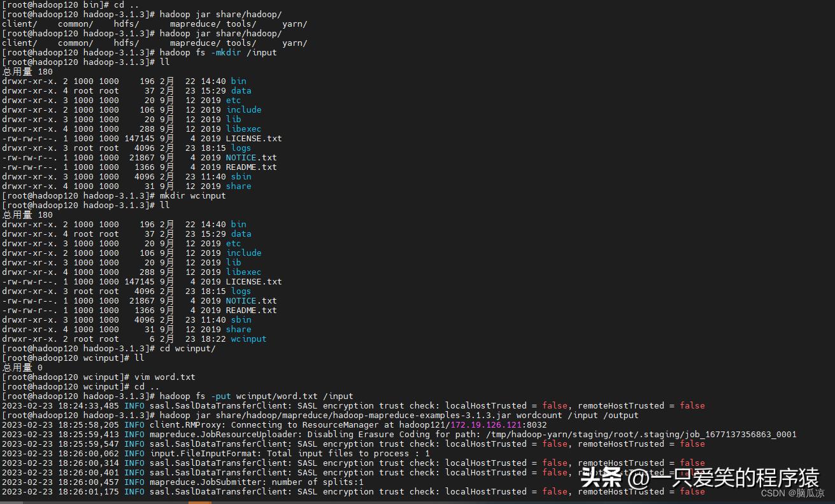Click the "总用量 0" line

point(22,367)
